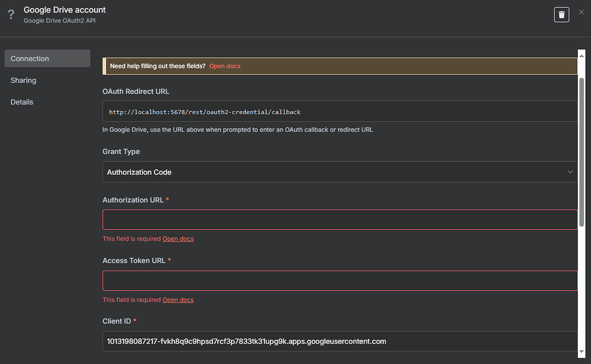
Task: Click the question mark credential icon
Action: click(10, 14)
